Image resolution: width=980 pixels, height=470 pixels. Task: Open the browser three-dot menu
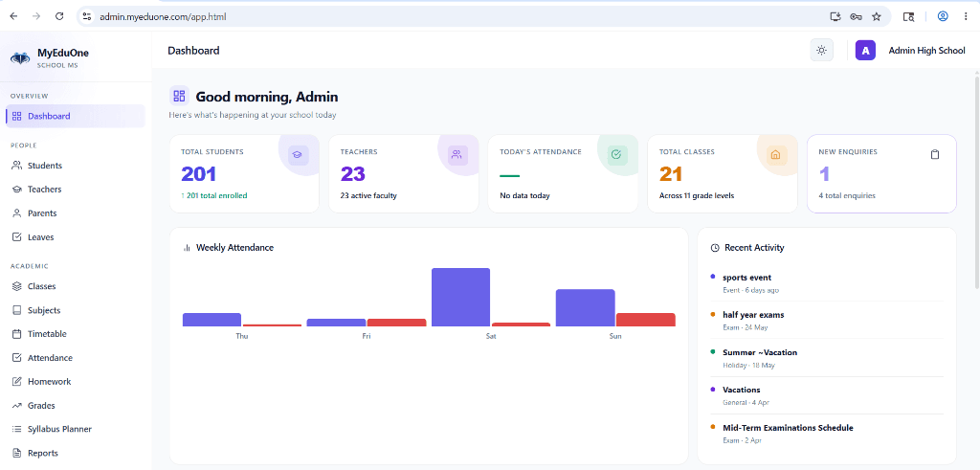click(x=966, y=17)
